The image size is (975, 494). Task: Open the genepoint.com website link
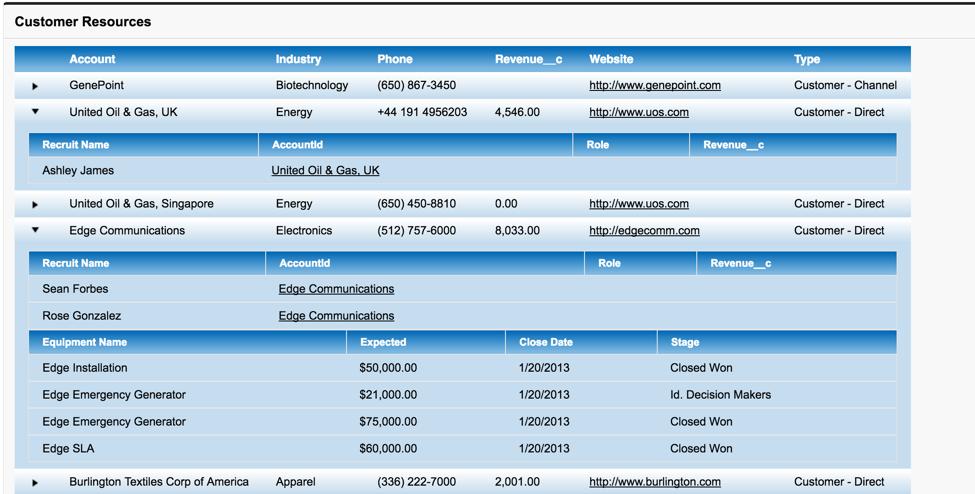(655, 85)
